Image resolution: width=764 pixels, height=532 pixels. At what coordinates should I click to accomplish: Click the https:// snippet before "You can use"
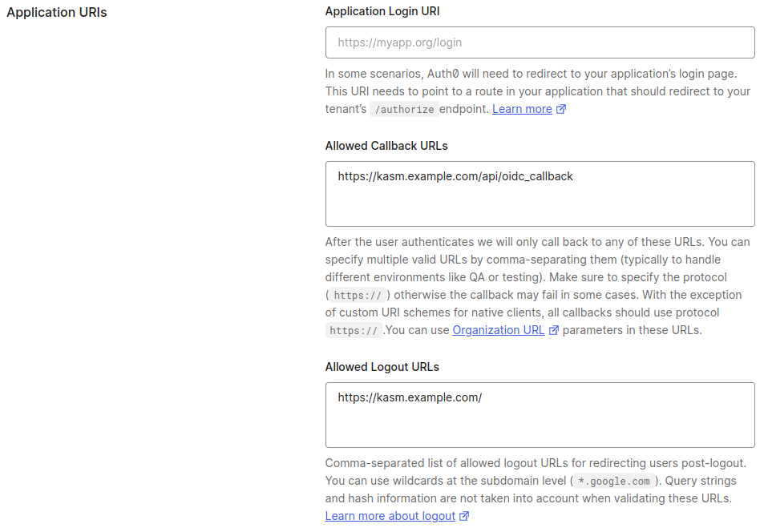pyautogui.click(x=353, y=331)
